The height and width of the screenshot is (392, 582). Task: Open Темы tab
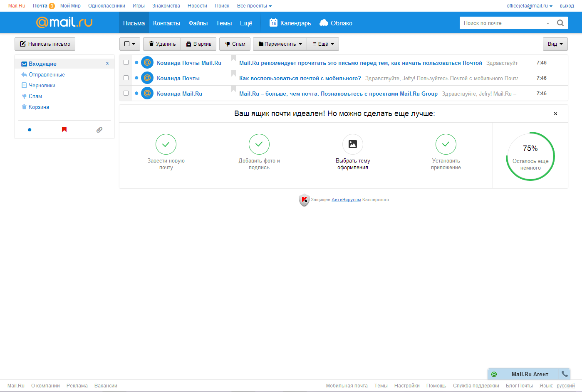[x=224, y=23]
